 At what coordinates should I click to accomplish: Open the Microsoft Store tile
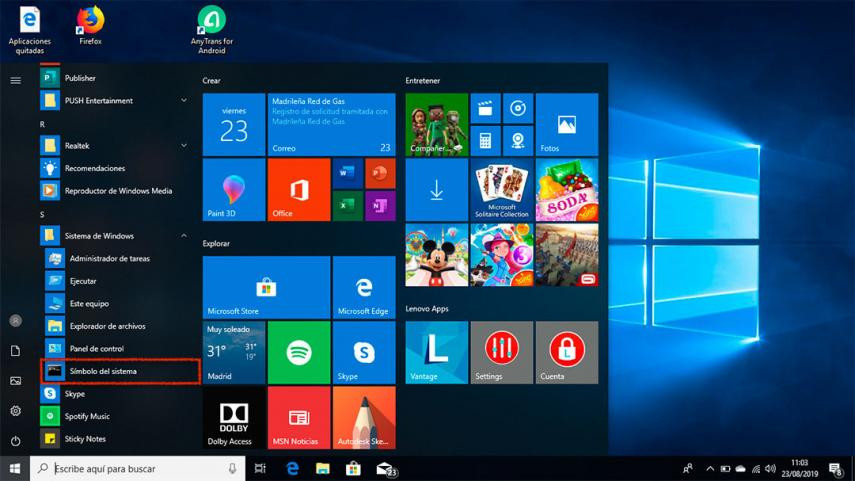[x=267, y=287]
